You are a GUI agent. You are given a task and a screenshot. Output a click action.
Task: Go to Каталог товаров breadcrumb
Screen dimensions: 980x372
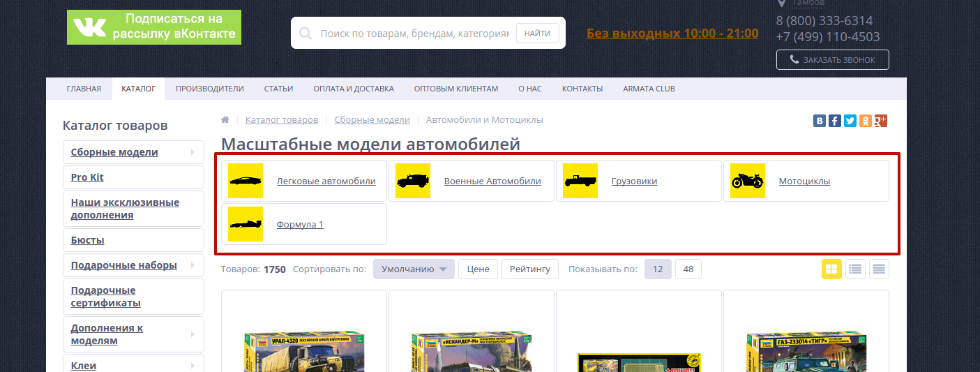coord(282,120)
